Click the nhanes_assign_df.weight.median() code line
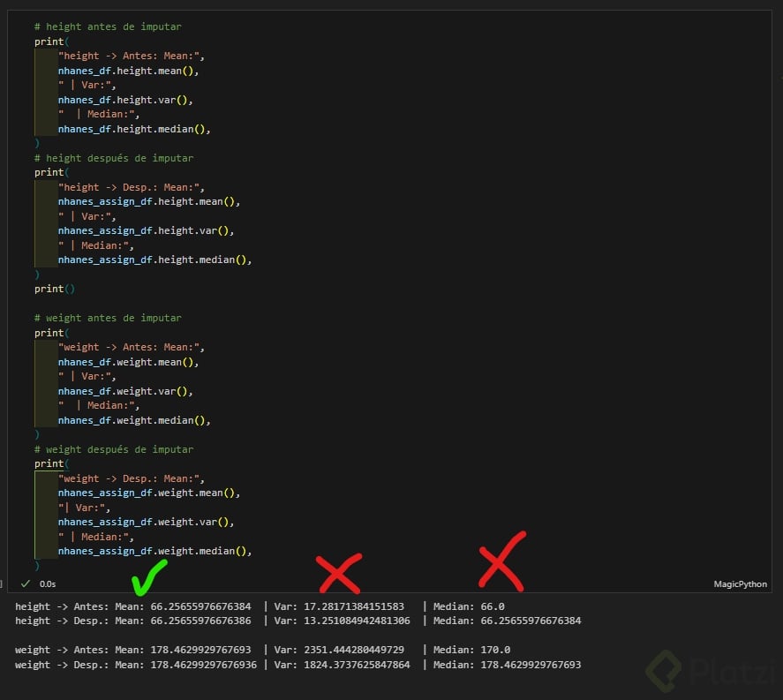This screenshot has width=783, height=700. (x=155, y=551)
